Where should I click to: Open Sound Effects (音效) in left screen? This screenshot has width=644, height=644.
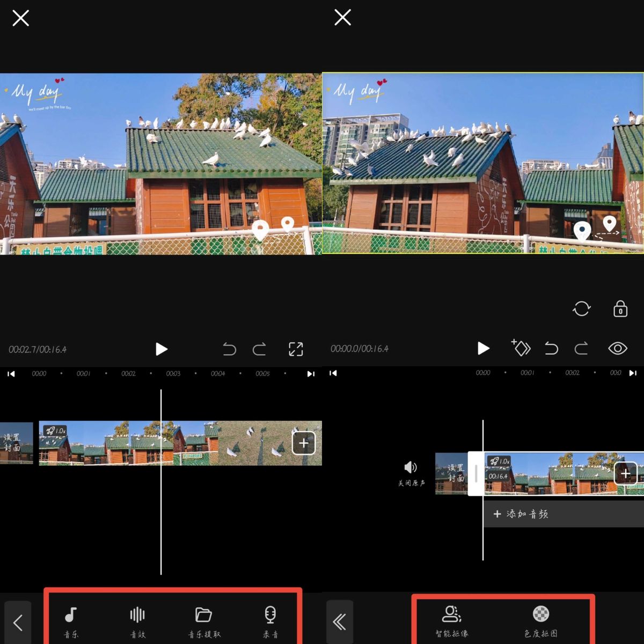click(x=137, y=621)
